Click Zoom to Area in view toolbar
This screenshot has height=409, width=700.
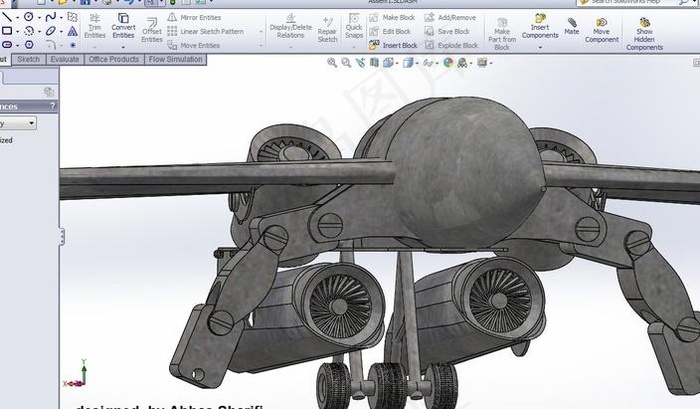pos(346,63)
